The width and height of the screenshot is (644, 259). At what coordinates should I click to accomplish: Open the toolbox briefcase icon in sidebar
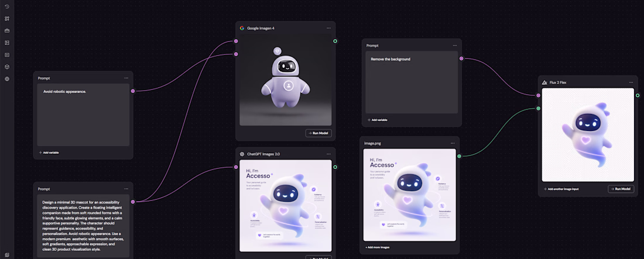coord(7,31)
